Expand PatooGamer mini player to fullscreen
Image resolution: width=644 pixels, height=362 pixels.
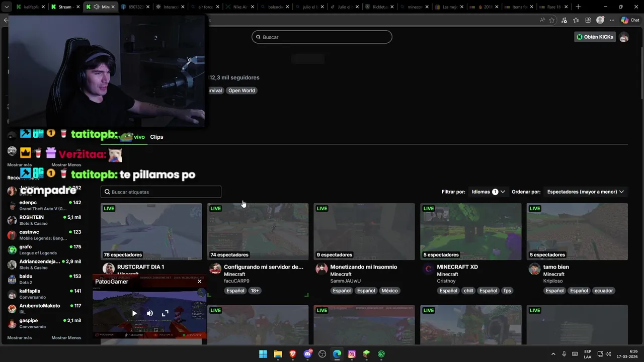(x=165, y=313)
